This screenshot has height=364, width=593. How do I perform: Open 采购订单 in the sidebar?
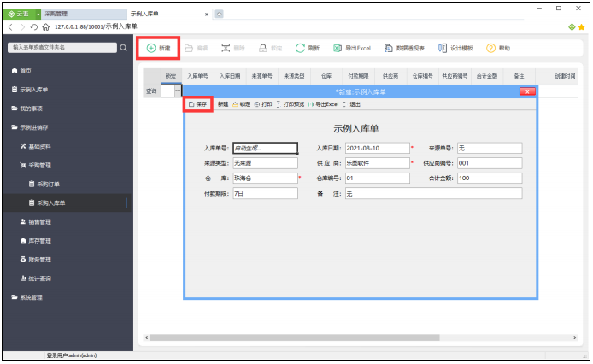(44, 185)
